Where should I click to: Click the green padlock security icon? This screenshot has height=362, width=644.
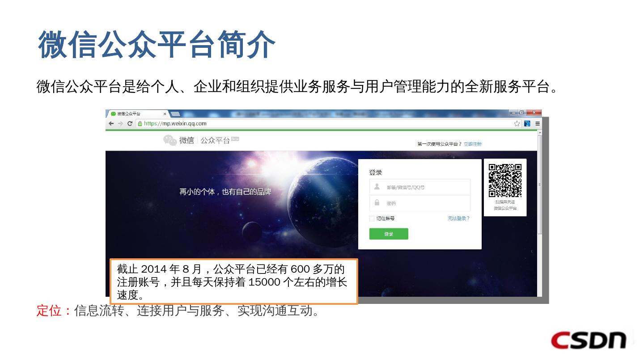point(140,124)
